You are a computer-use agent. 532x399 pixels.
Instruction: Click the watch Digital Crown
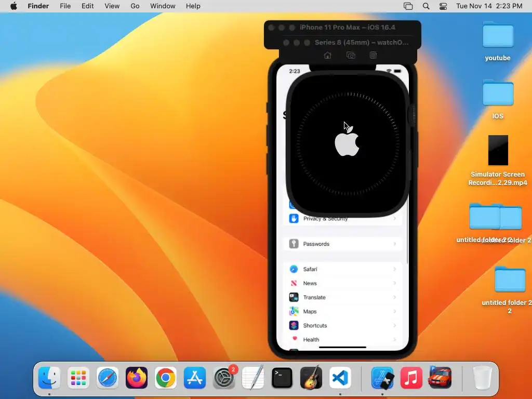coord(414,115)
